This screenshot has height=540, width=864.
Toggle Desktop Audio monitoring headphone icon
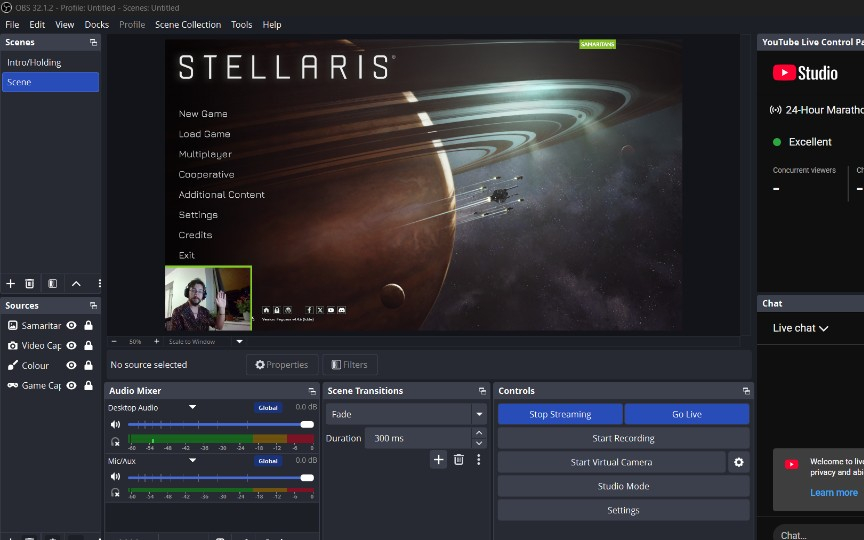coord(115,442)
